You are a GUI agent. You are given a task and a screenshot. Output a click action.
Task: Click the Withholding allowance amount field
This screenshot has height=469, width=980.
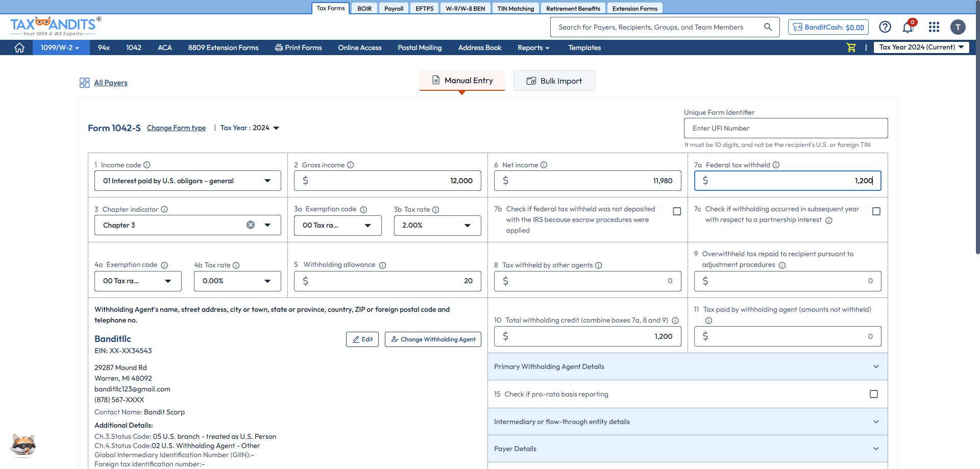click(x=387, y=281)
